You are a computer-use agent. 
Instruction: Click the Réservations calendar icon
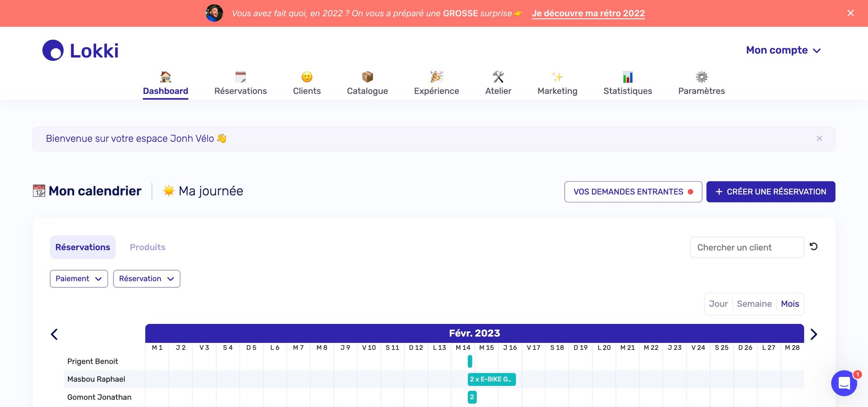coord(241,77)
